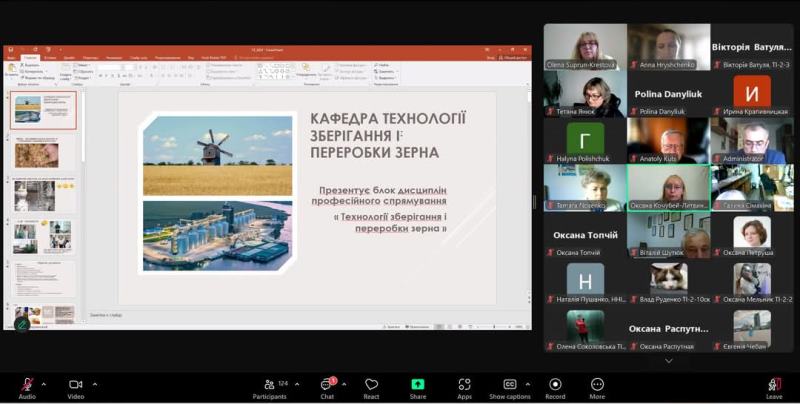Screen dimensions: 800x404
Task: Start recording with the Record icon
Action: tap(555, 384)
